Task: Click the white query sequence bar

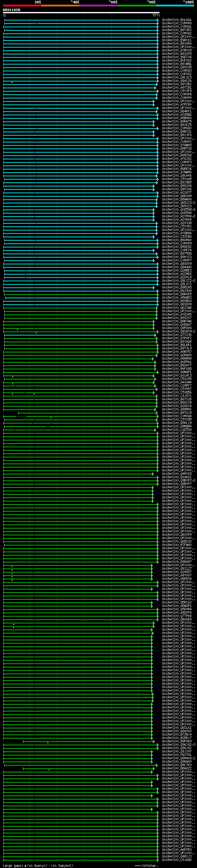Action: point(81,13)
